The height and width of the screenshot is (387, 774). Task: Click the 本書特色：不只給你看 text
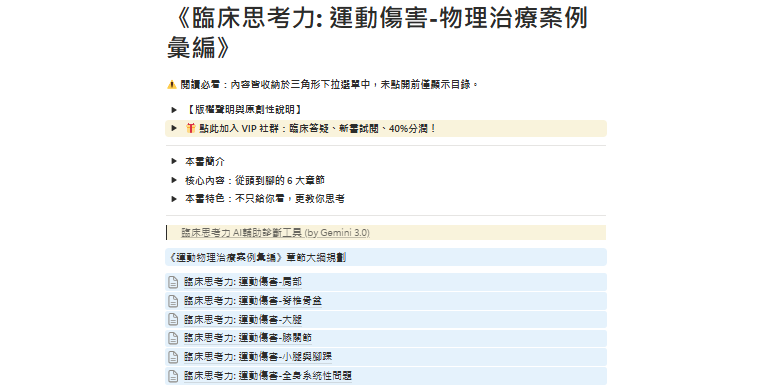265,199
